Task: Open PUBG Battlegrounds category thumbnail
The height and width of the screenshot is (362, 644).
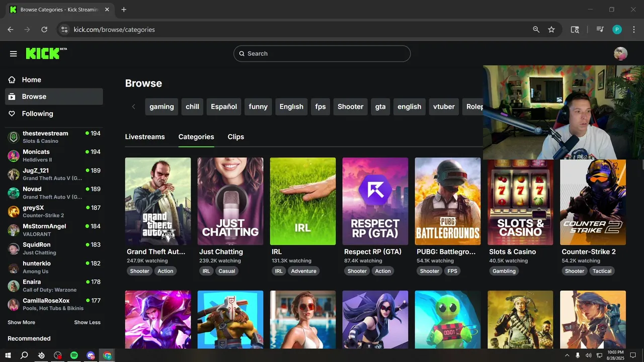Action: point(448,201)
